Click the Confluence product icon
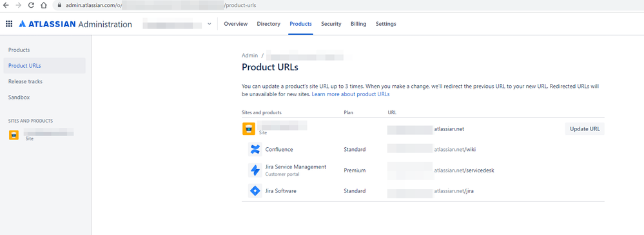 (255, 149)
